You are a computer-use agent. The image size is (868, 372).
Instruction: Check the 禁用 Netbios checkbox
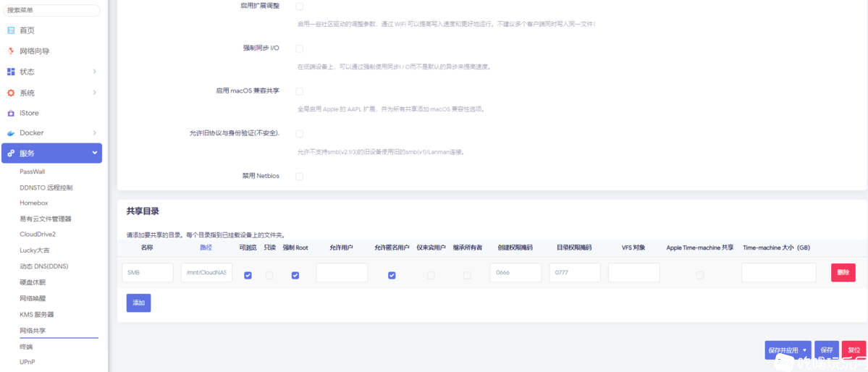pos(299,177)
